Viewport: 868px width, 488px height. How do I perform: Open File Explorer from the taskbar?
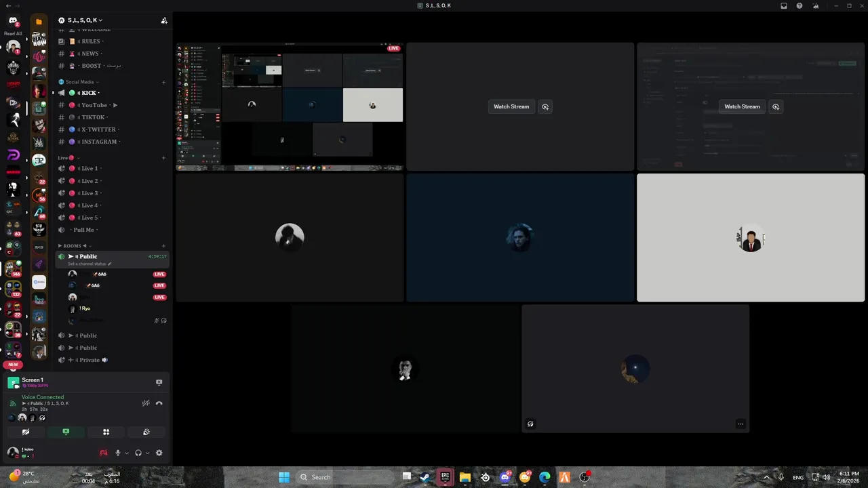click(x=465, y=477)
